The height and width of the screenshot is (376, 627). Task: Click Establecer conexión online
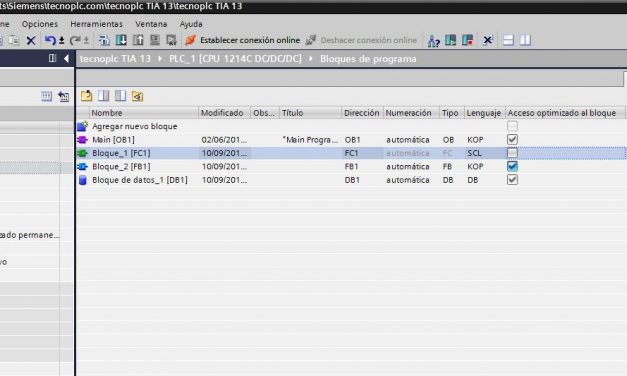250,40
